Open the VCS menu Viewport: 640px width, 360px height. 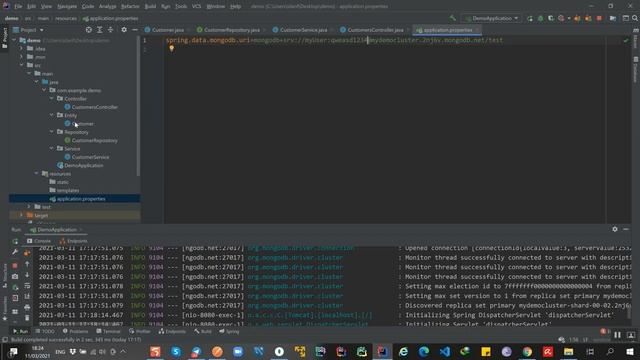pyautogui.click(x=196, y=7)
